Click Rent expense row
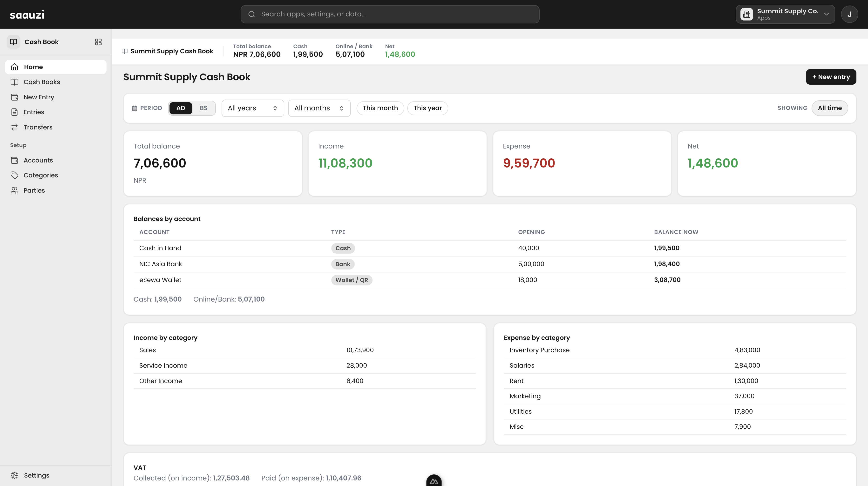This screenshot has height=486, width=868. (x=675, y=381)
